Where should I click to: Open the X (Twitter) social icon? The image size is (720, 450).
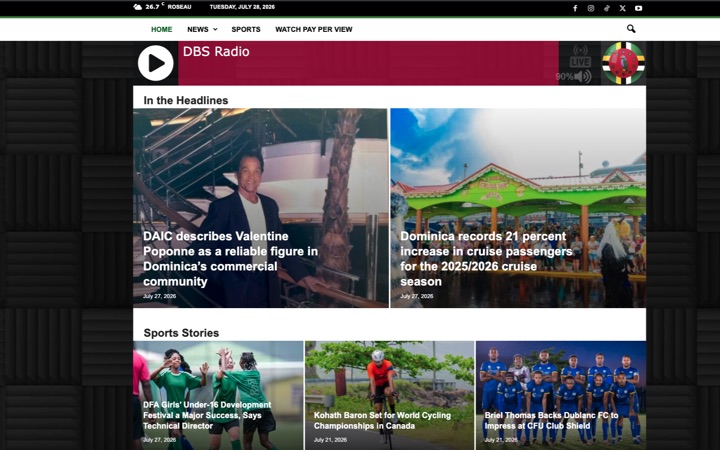point(622,8)
